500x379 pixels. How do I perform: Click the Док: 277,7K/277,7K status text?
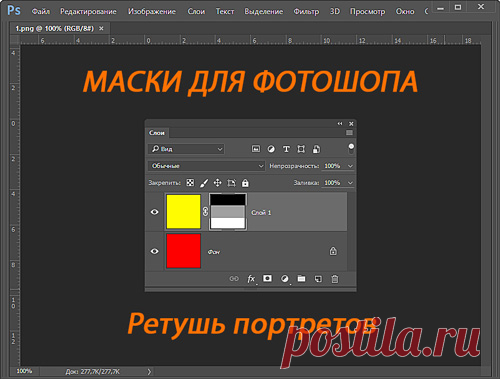[x=92, y=371]
